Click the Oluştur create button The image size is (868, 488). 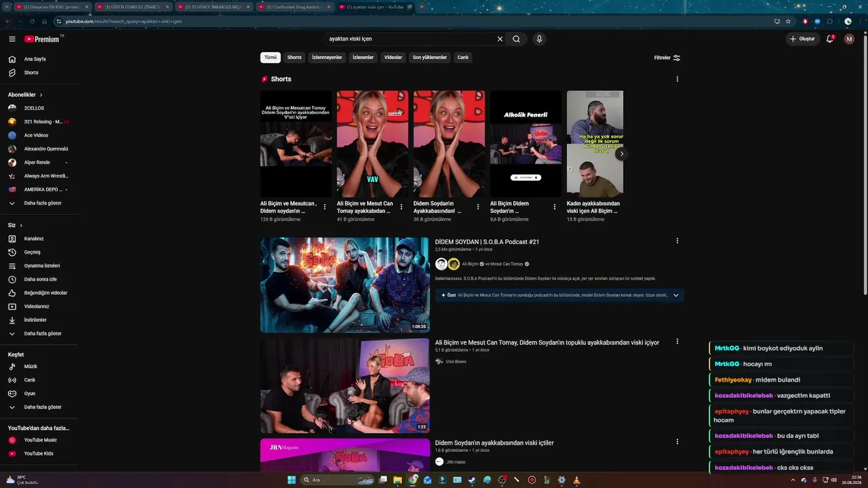click(x=802, y=39)
